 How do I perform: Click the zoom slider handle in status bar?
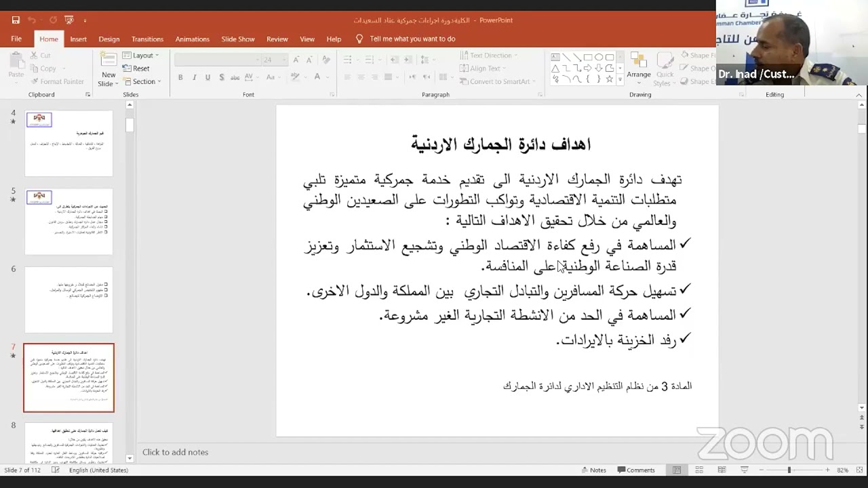[789, 470]
